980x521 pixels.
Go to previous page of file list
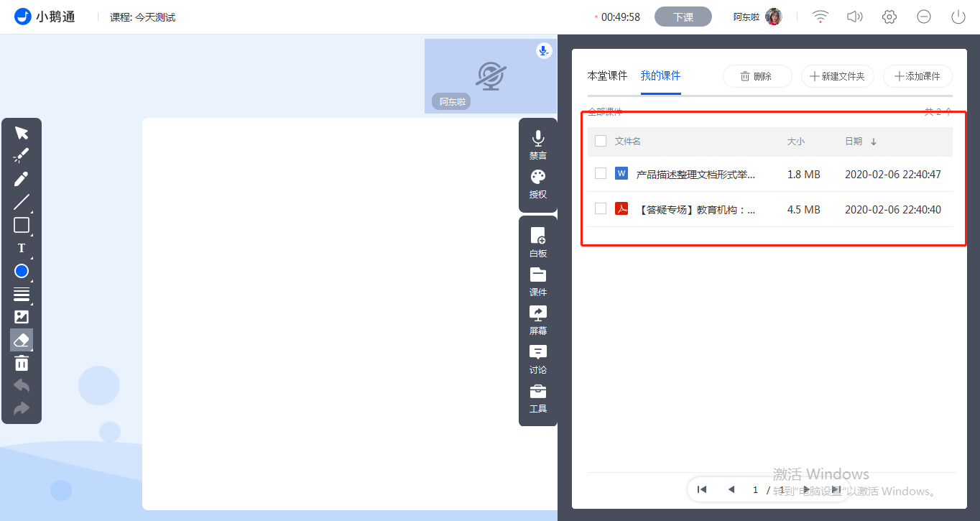click(x=731, y=489)
